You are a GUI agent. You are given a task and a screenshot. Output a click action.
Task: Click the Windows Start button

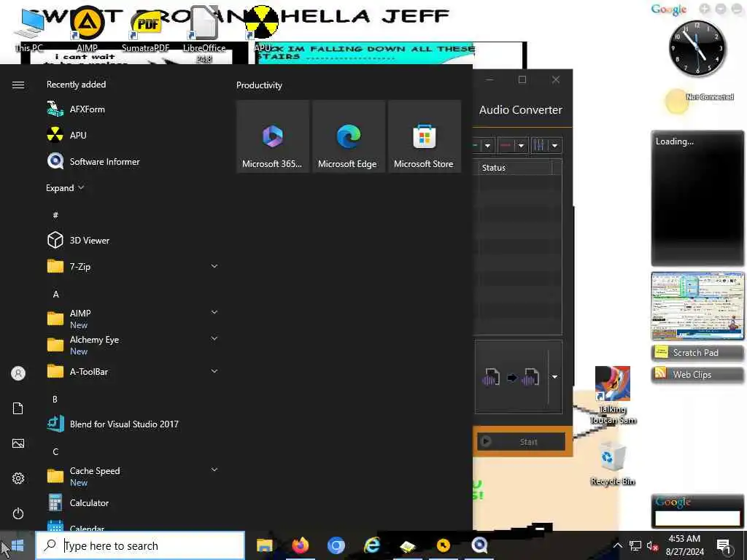click(18, 545)
